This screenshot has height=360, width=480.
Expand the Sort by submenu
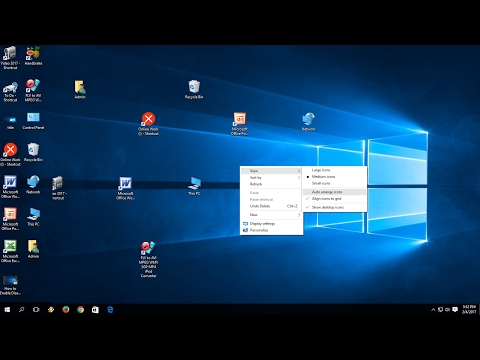coord(271,178)
